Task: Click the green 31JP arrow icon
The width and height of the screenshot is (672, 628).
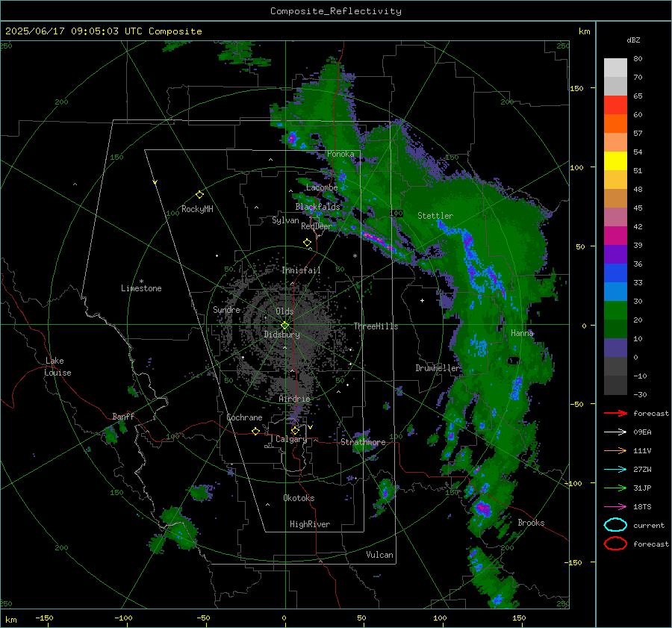Action: (615, 488)
